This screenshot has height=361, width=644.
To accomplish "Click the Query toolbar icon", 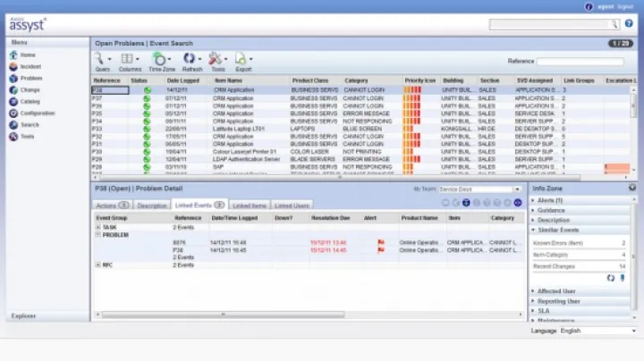I will [x=99, y=59].
